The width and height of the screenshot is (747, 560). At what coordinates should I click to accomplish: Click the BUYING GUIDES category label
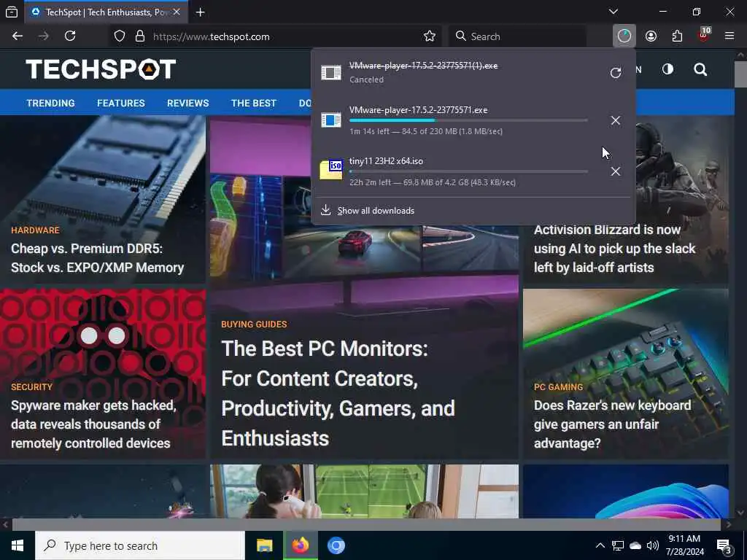(x=254, y=324)
